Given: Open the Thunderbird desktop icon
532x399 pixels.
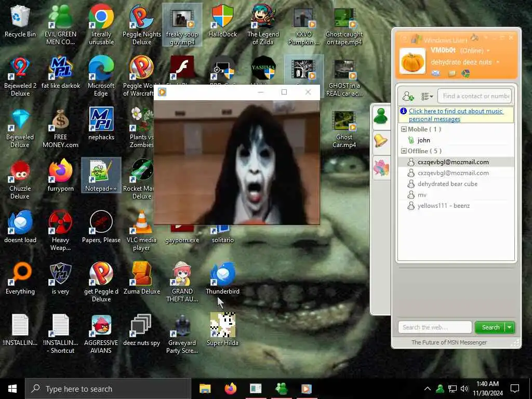Looking at the screenshot, I should click(x=222, y=278).
